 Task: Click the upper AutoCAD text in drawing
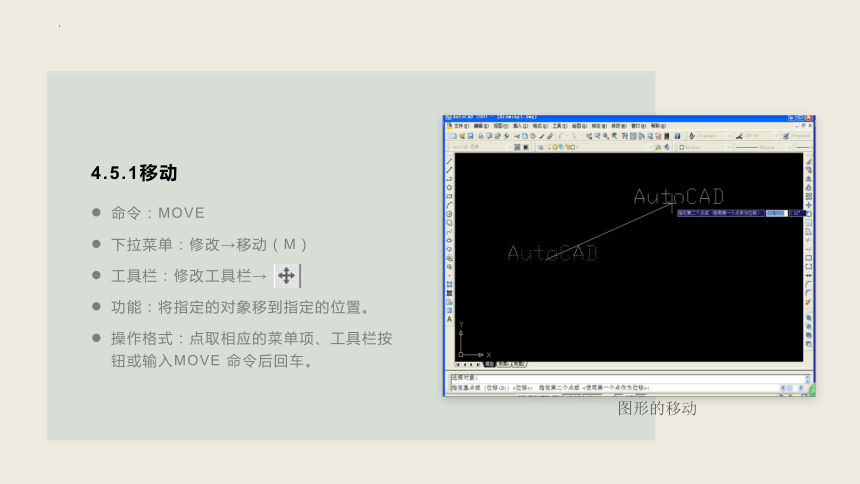(x=679, y=196)
